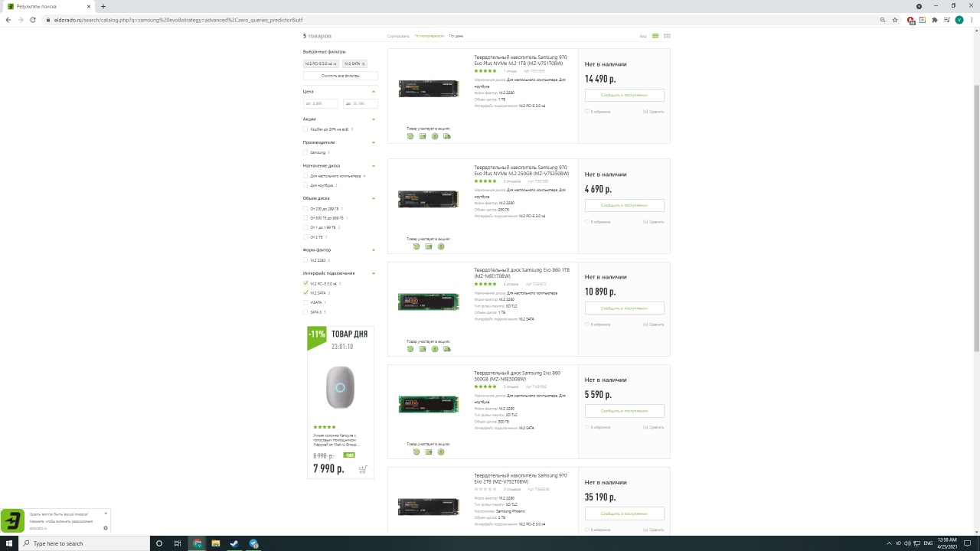Click first promo icon under 970 Evo Plus 1TB
Viewport: 980px width, 551px height.
(x=410, y=136)
